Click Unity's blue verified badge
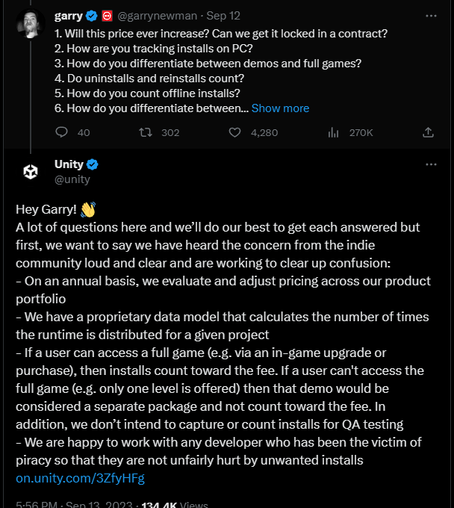 click(x=92, y=164)
